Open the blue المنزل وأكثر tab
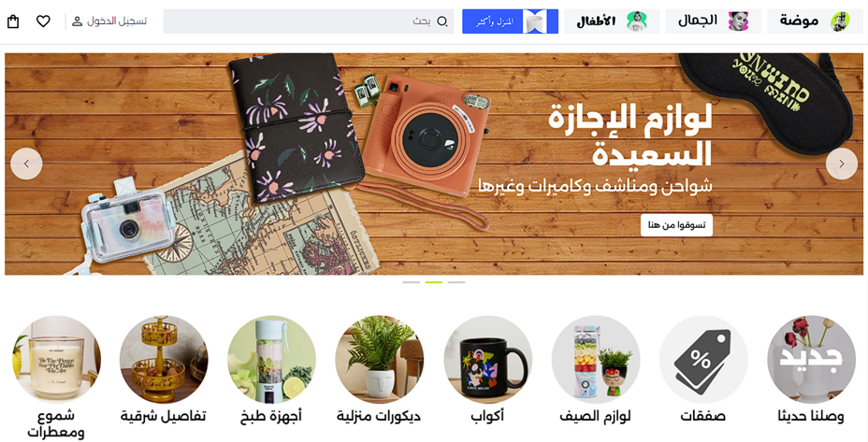This screenshot has height=442, width=868. click(x=511, y=21)
